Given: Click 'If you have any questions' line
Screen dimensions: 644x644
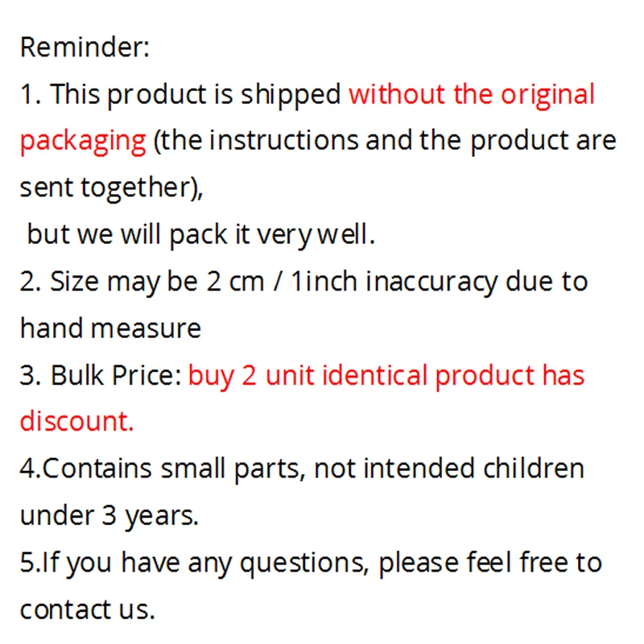Looking at the screenshot, I should point(203,562).
